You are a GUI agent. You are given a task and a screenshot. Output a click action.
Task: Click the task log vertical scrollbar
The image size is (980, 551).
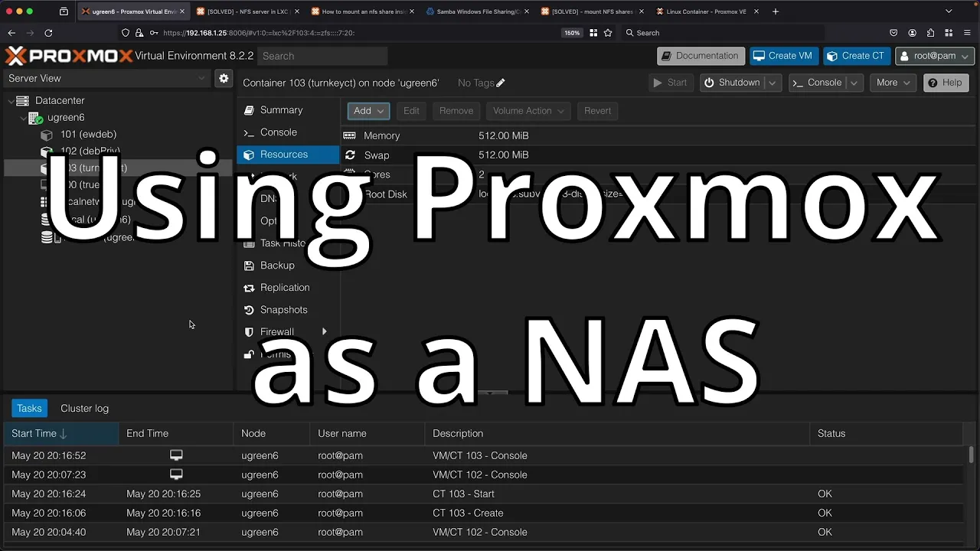[972, 455]
